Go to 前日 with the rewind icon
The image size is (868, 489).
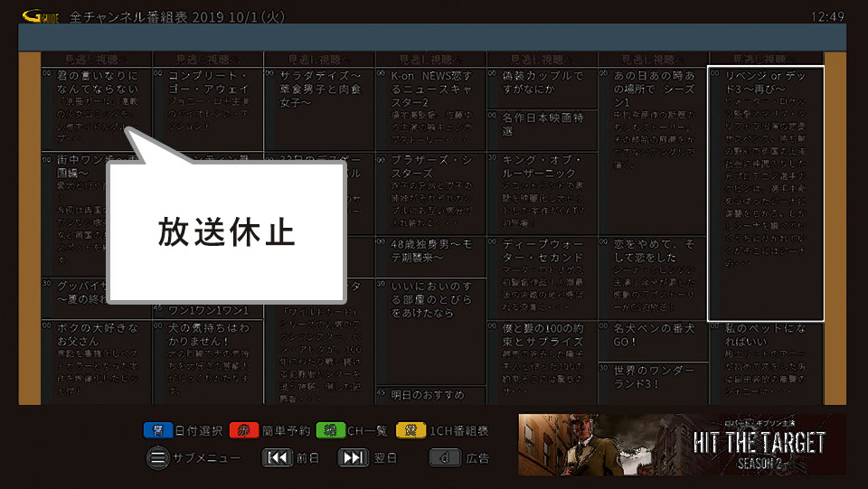[277, 457]
